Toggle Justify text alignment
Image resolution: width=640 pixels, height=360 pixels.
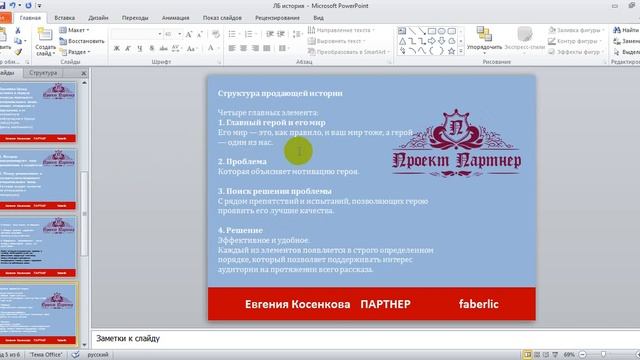(267, 49)
